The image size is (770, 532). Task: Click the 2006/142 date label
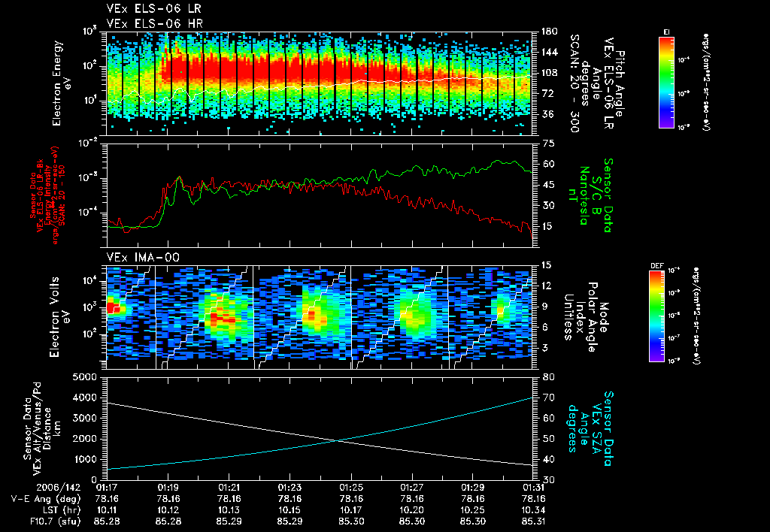coord(59,488)
